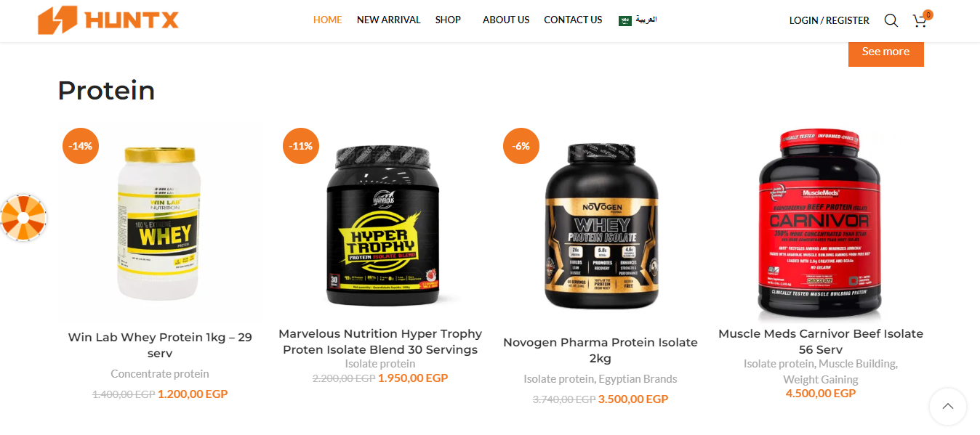Open the Novogen Whey Protein Isolate image
Viewport: 980px width, 435px height.
coord(601,223)
